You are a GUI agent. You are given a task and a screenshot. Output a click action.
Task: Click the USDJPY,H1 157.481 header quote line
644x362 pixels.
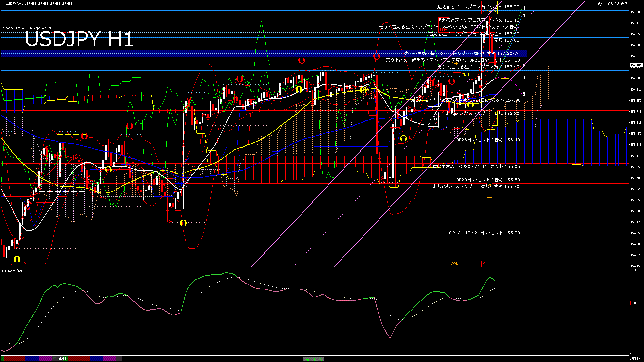(x=39, y=3)
